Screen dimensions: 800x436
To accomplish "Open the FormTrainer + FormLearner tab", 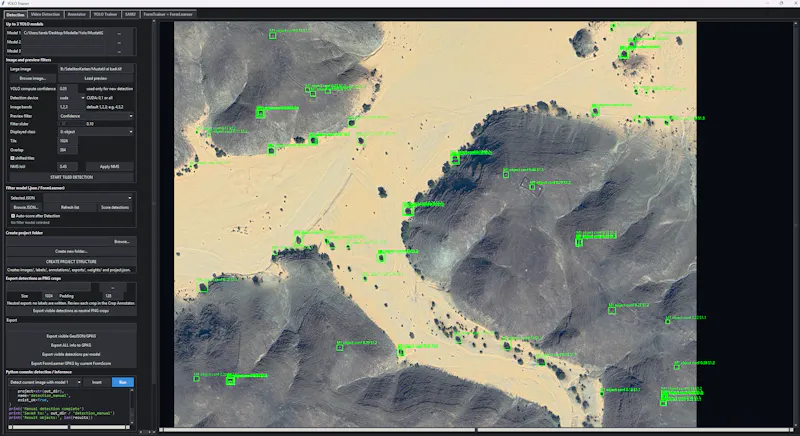I will (x=168, y=14).
